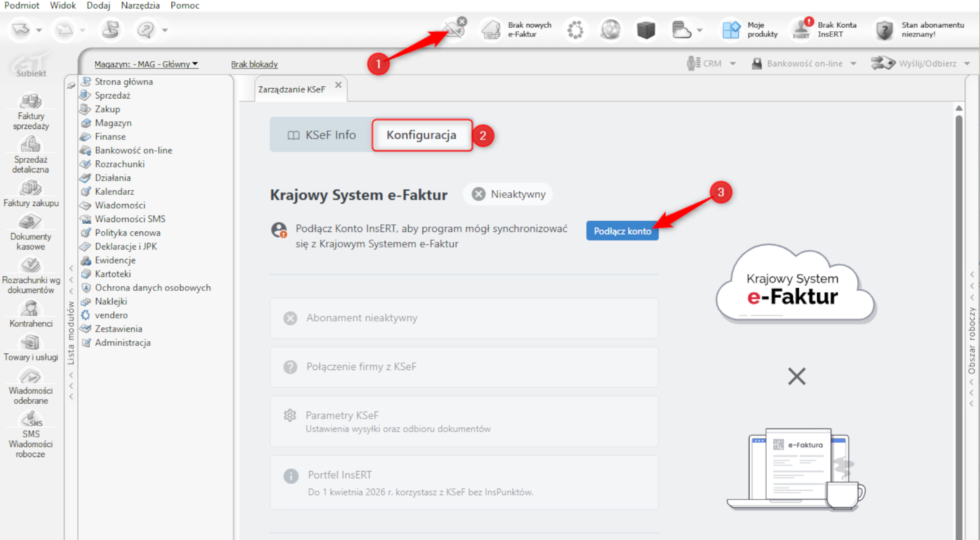
Task: Expand the CRM dropdown
Action: [x=732, y=63]
